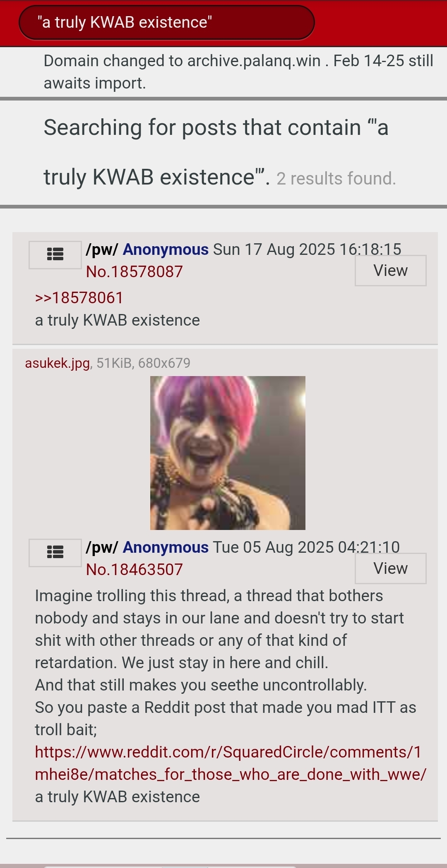Click the "2 results found" text
The width and height of the screenshot is (447, 868).
(x=336, y=179)
